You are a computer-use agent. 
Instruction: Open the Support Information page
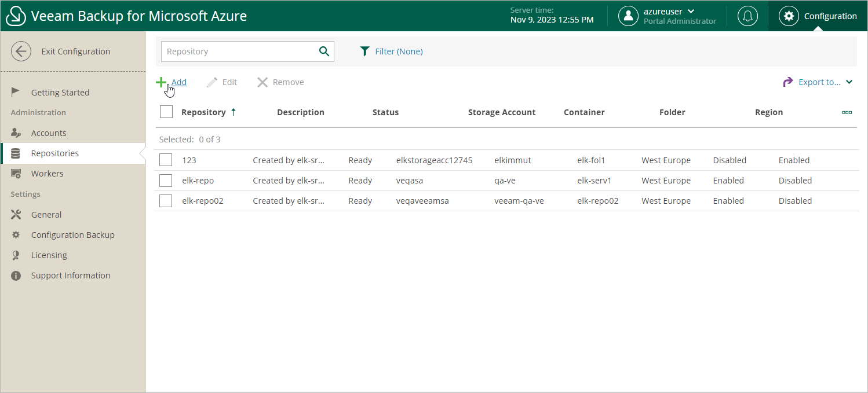pyautogui.click(x=71, y=276)
